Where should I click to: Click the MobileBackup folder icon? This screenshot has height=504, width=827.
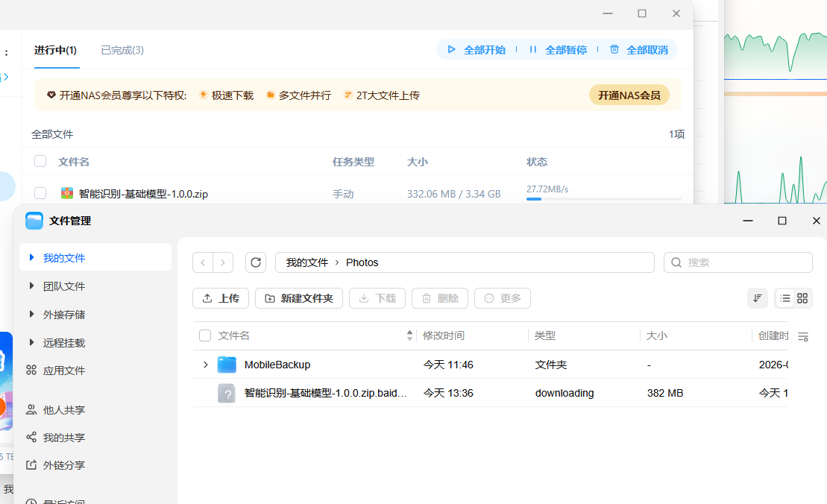[227, 365]
